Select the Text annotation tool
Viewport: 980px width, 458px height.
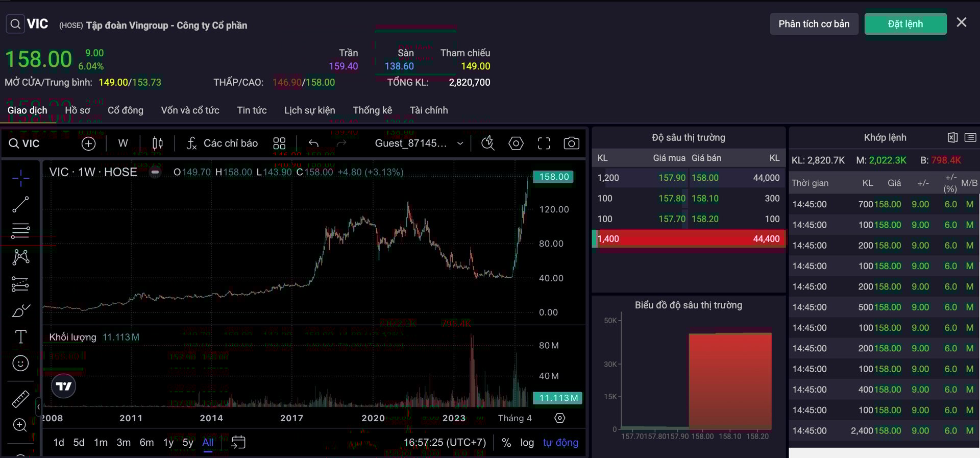click(20, 336)
